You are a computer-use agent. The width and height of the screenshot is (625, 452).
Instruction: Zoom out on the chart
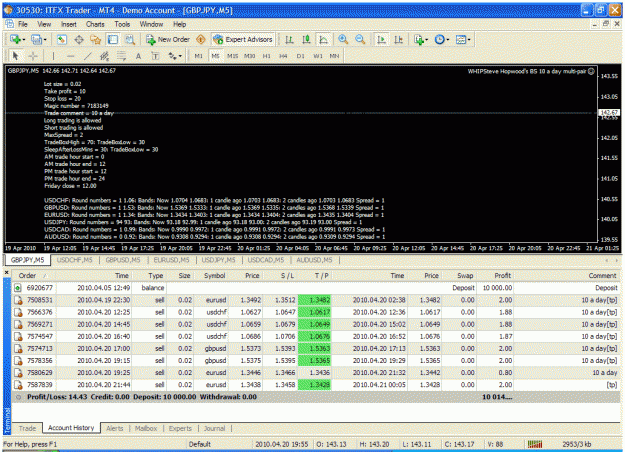pyautogui.click(x=360, y=39)
